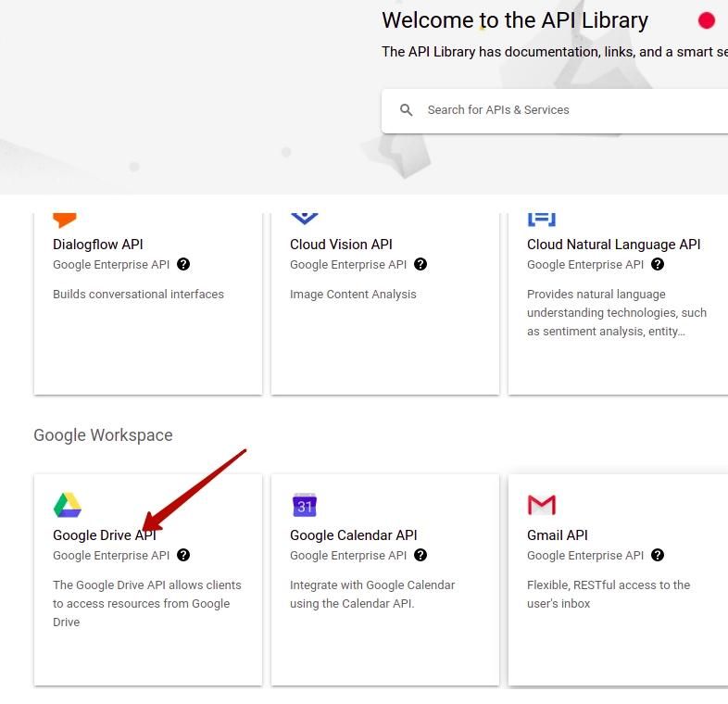Select the Dialogflow API card title
The image size is (728, 704).
[98, 245]
